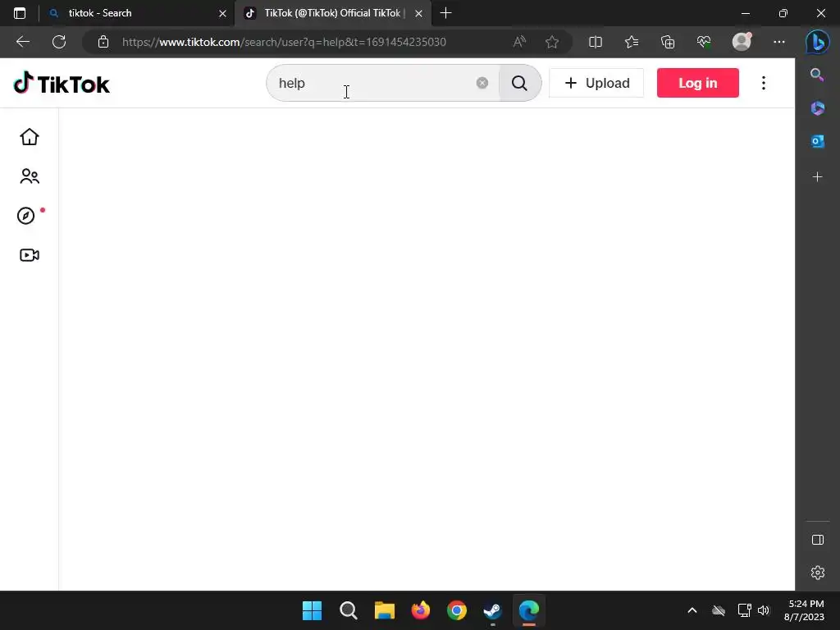
Task: Open Edge Settings and more menu
Action: click(x=779, y=42)
